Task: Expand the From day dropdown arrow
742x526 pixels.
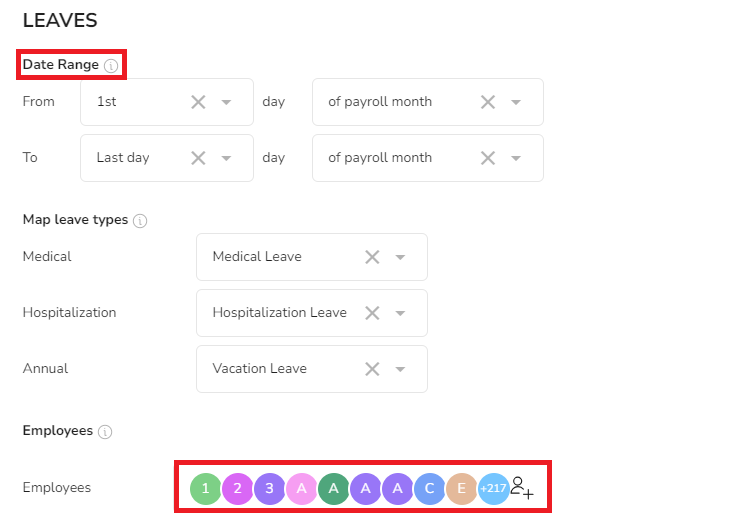Action: [227, 102]
